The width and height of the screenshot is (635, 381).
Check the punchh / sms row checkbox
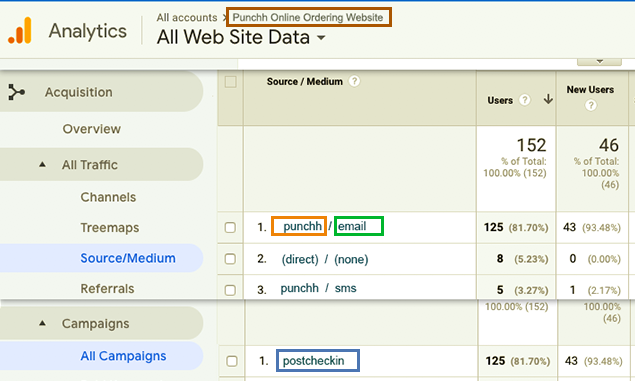(230, 290)
